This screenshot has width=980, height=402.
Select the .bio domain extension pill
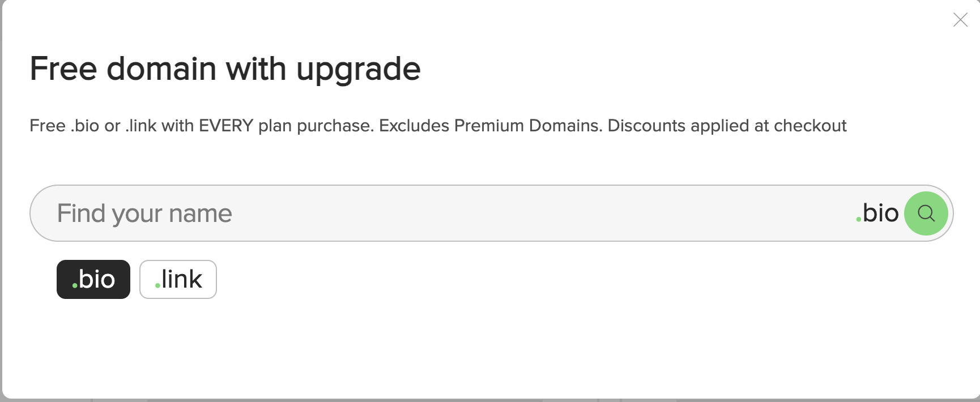click(93, 279)
